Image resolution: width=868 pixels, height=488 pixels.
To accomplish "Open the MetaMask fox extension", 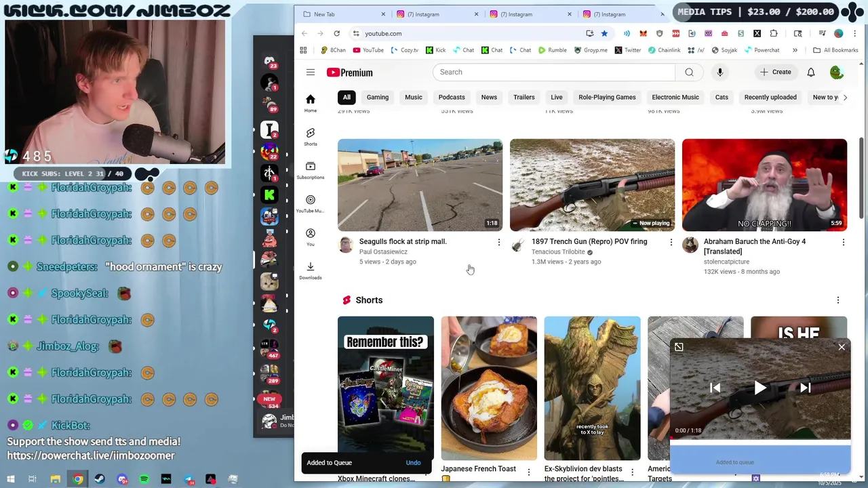I will point(643,33).
